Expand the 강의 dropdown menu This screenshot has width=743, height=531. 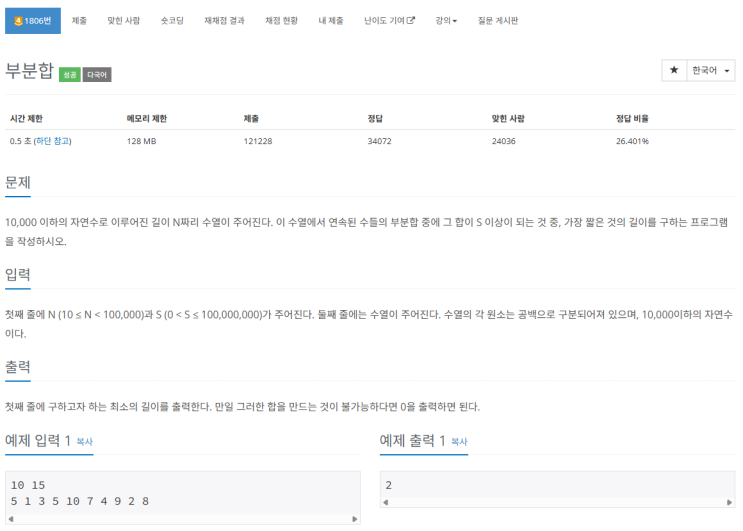[x=446, y=21]
